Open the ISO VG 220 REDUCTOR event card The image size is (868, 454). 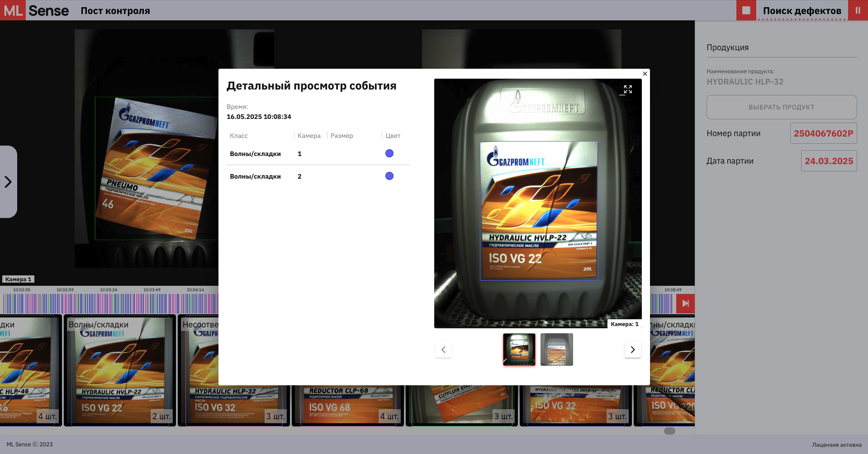(664, 406)
